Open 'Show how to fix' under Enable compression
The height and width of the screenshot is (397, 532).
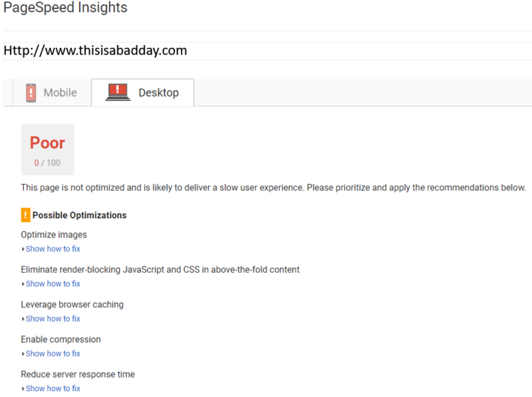pos(53,354)
